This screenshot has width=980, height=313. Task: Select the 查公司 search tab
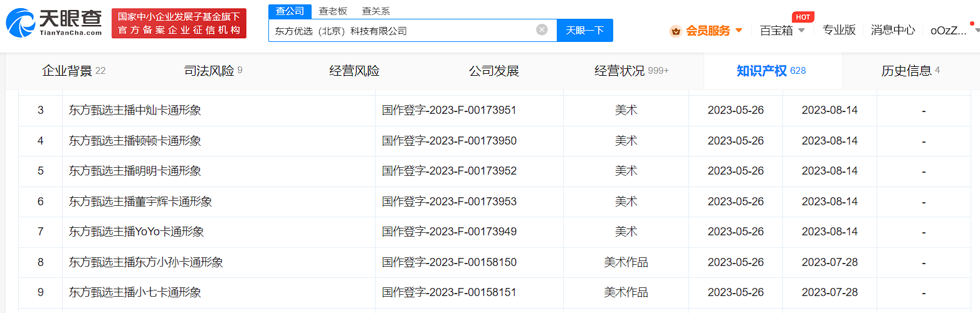coord(290,11)
